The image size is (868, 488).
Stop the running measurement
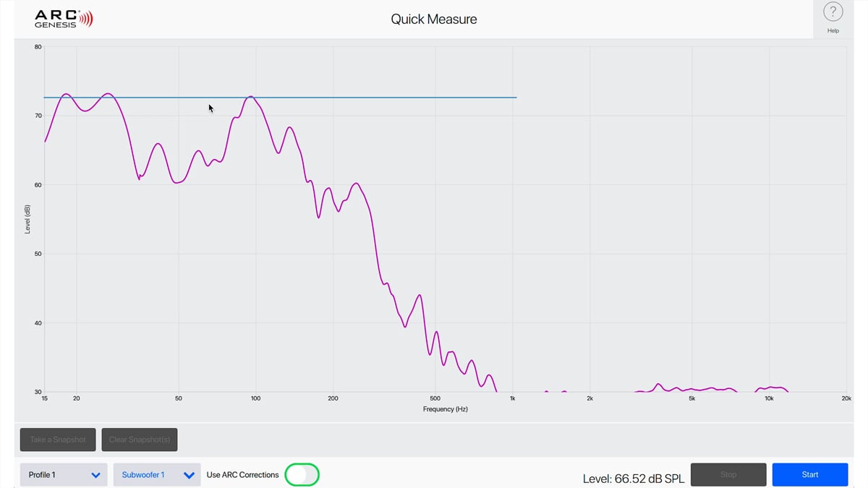[728, 475]
